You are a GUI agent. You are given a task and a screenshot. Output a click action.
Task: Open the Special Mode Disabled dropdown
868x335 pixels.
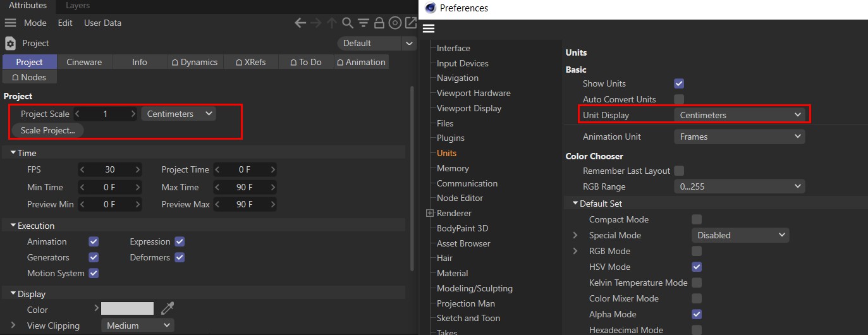click(x=740, y=235)
